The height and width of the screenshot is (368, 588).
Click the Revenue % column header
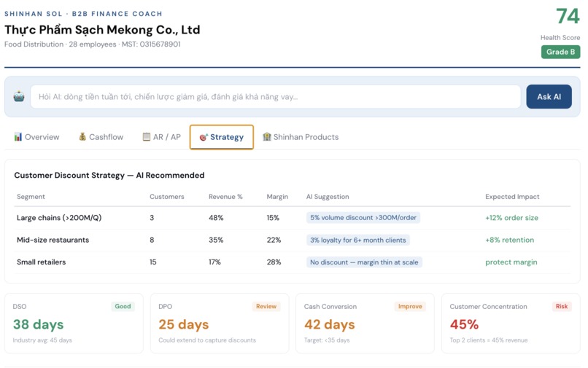point(225,197)
